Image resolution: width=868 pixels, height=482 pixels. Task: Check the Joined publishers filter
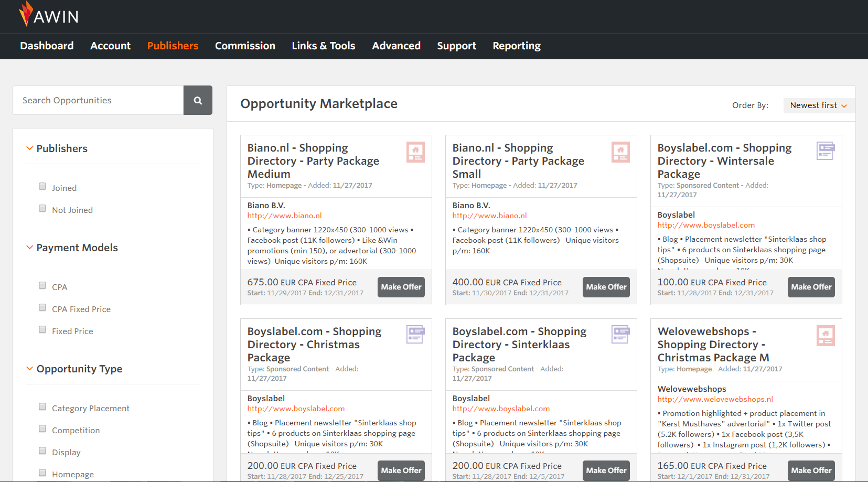coord(42,187)
